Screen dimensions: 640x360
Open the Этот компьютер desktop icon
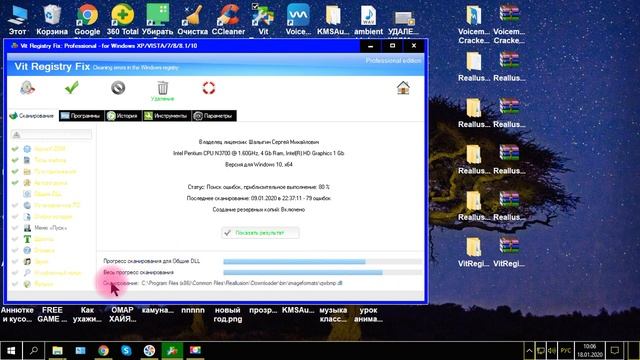[17, 20]
